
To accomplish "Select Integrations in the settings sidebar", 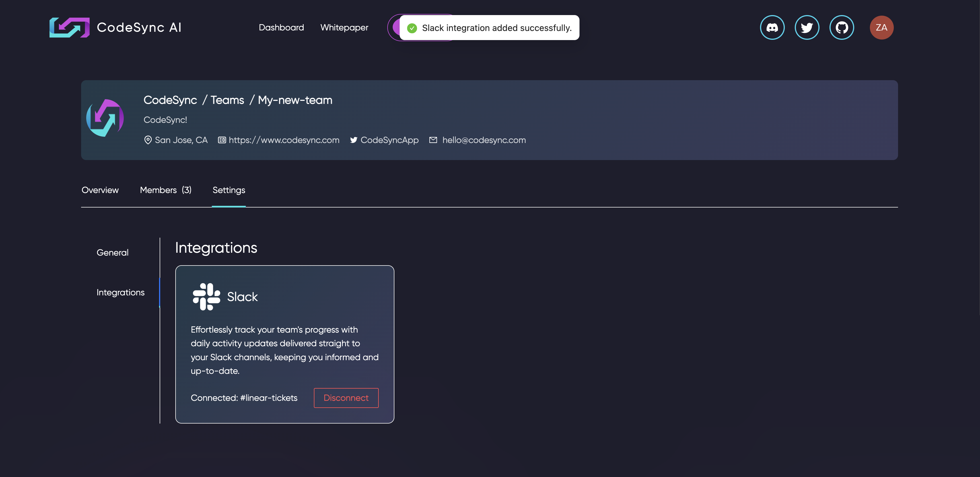I will [x=120, y=292].
